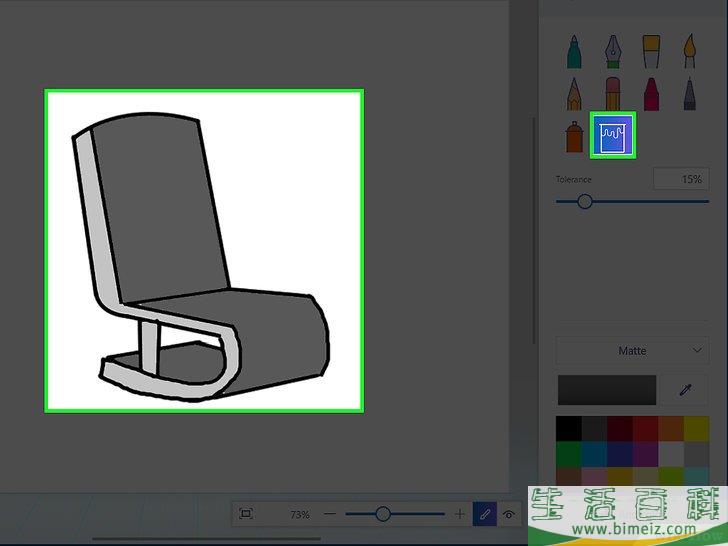Click the zoom in plus button

point(460,514)
